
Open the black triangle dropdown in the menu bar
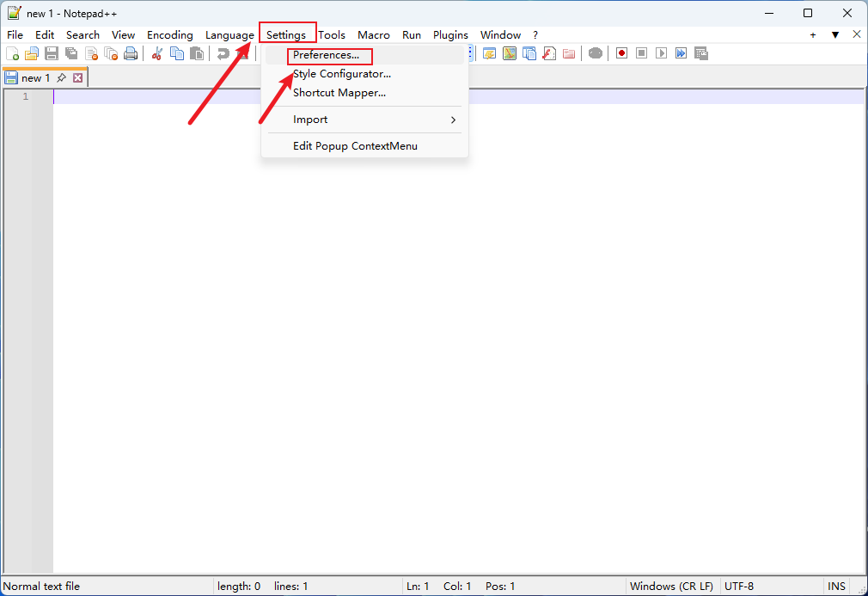[x=834, y=35]
